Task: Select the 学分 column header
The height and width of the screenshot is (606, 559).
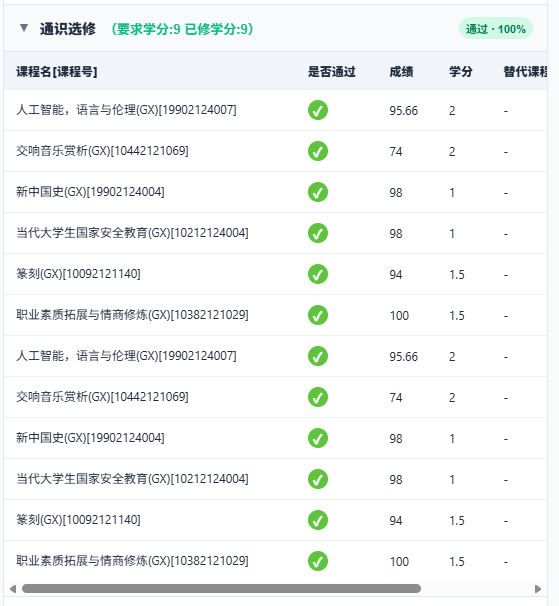Action: pyautogui.click(x=460, y=71)
